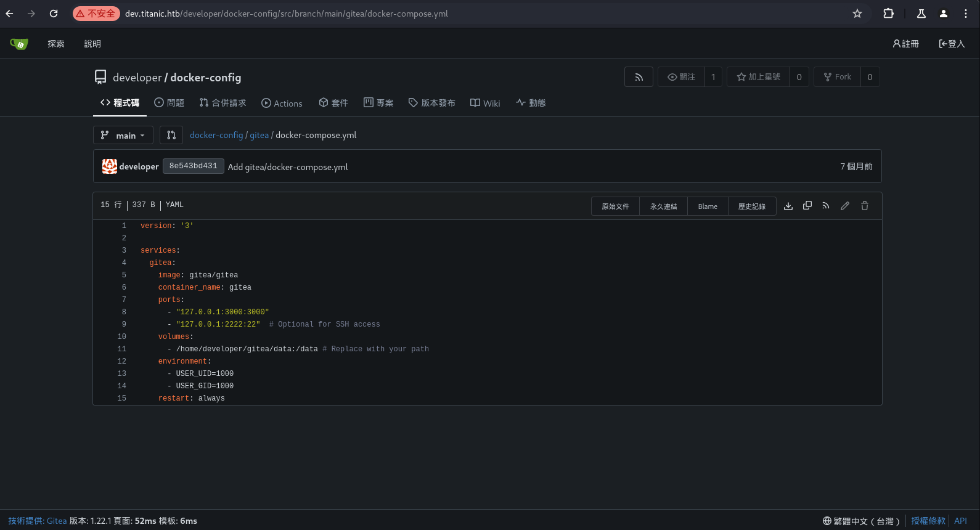This screenshot has height=530, width=980.
Task: Open the gitea folder breadcrumb link
Action: pyautogui.click(x=259, y=135)
